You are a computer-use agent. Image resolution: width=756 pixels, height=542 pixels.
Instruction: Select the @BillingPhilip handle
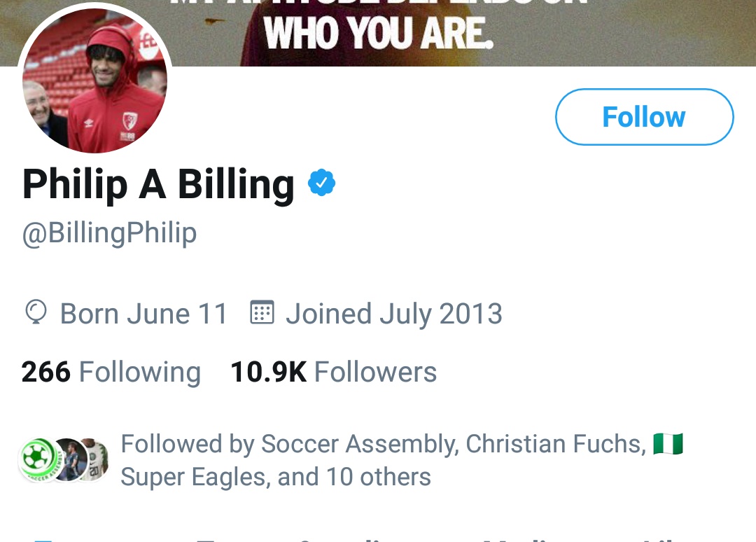[109, 233]
